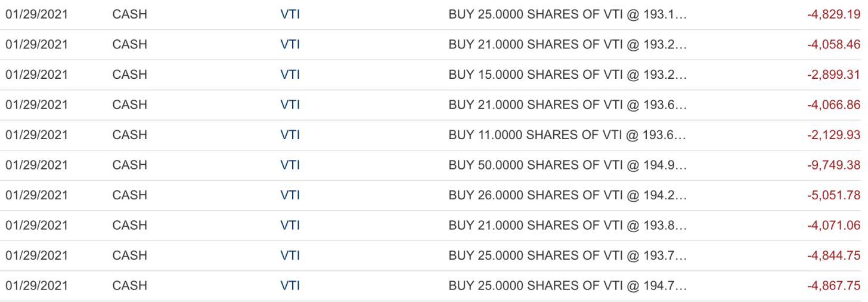868x302 pixels.
Task: Select description 'BUY 26.0000 SHARES OF VTI'
Action: pos(567,195)
